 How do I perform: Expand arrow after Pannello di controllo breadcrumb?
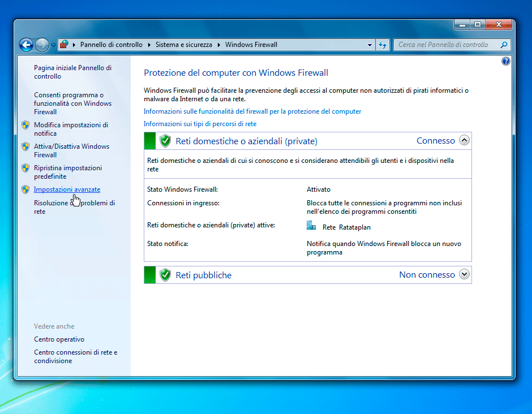tap(149, 45)
